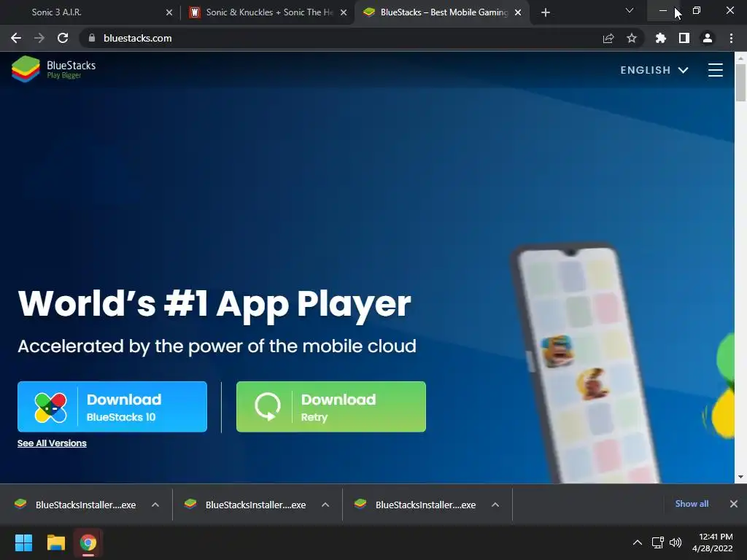This screenshot has height=560, width=747.
Task: Click Show all downloads
Action: click(692, 504)
